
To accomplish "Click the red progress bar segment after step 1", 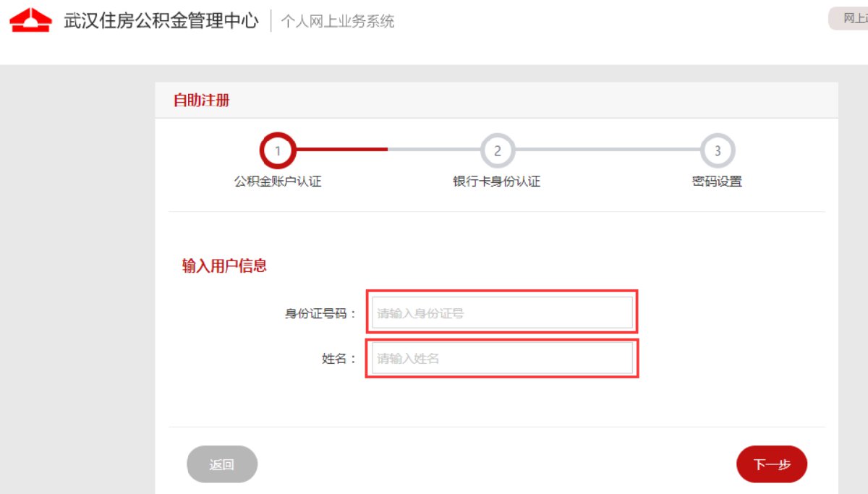I will coord(341,150).
